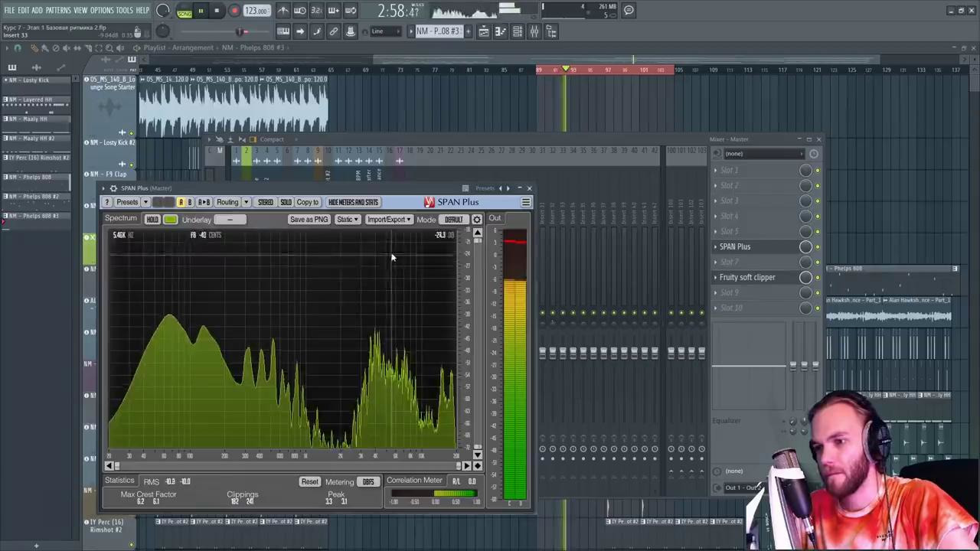The width and height of the screenshot is (980, 551).
Task: Open SPAN Plus spectrum settings gear
Action: (477, 220)
